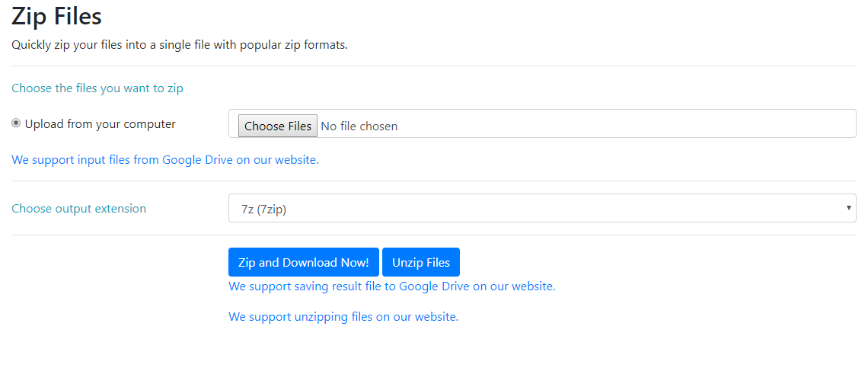The height and width of the screenshot is (368, 868).
Task: Click the divider line below the subtitle
Action: coord(434,66)
